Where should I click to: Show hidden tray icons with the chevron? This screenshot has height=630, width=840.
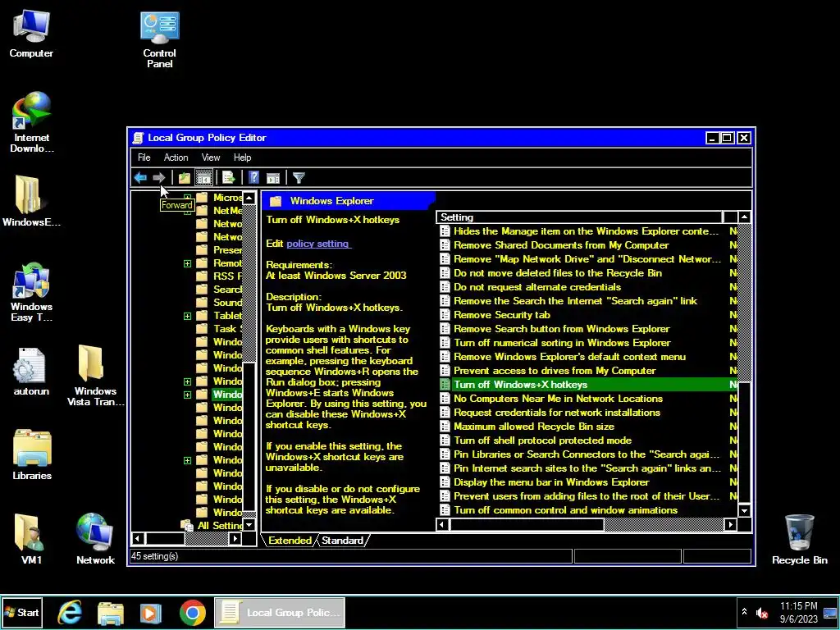coord(744,612)
